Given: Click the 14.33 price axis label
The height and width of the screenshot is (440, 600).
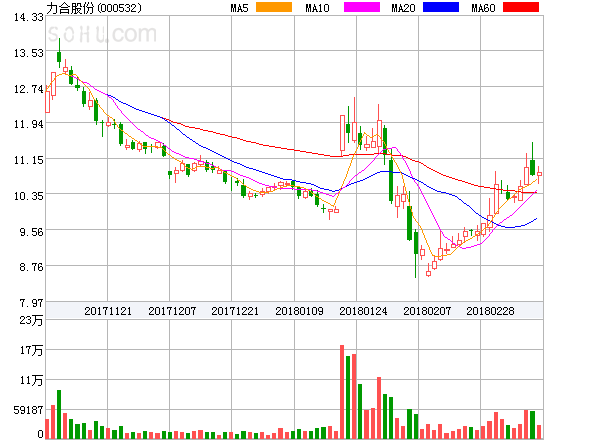Looking at the screenshot, I should click(x=29, y=17).
